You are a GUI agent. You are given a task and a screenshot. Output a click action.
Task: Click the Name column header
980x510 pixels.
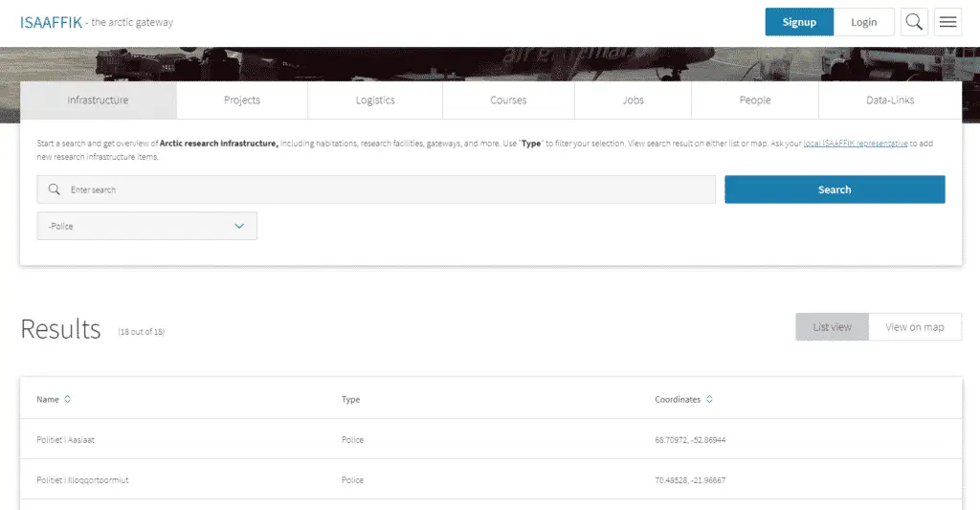pyautogui.click(x=48, y=399)
